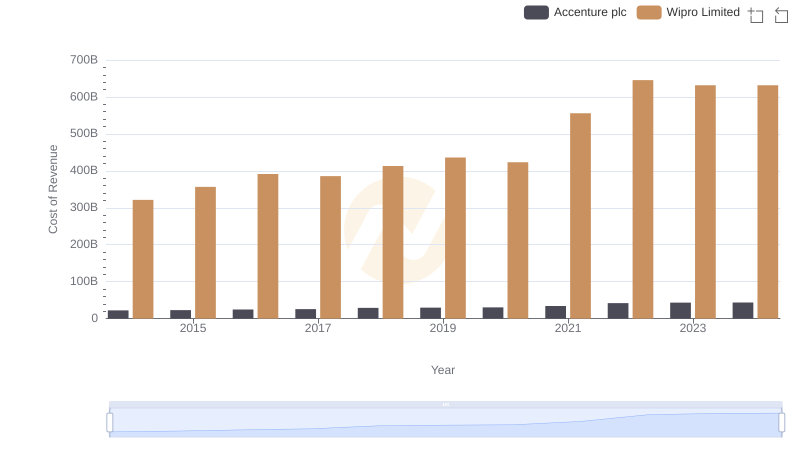Image resolution: width=800 pixels, height=461 pixels.
Task: Click Wipro Limited bar for 2023
Action: 705,202
